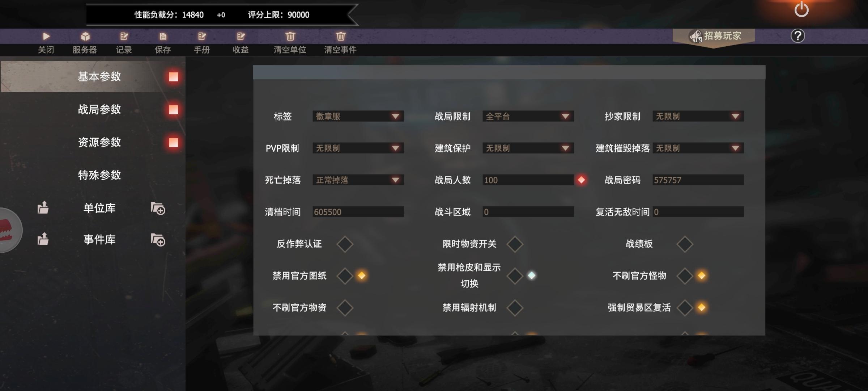Toggle the 战绩板 diamond checkbox
The width and height of the screenshot is (868, 391).
coord(685,244)
